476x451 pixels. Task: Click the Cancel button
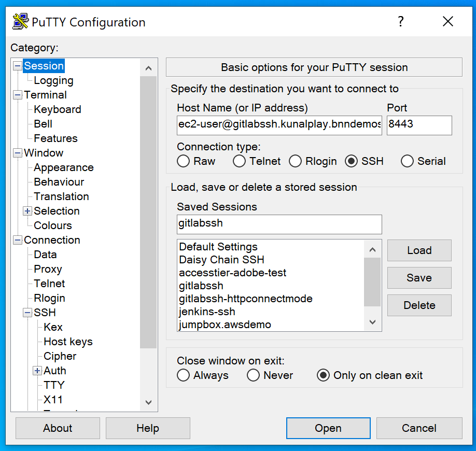pos(419,428)
